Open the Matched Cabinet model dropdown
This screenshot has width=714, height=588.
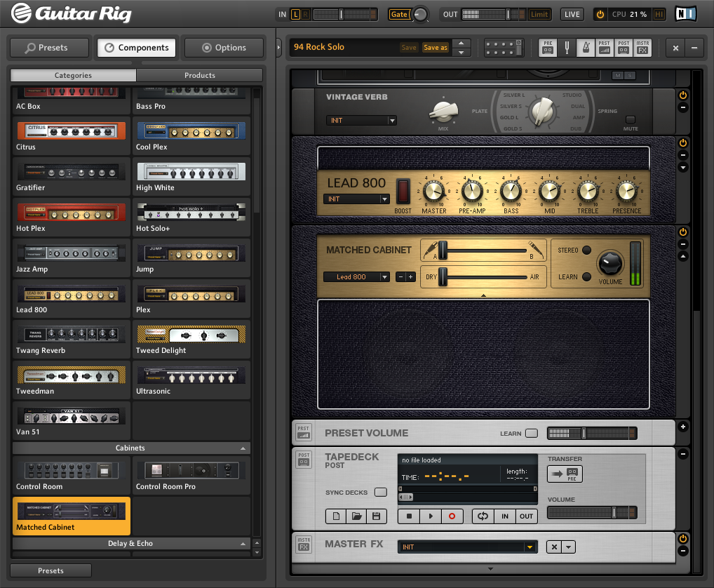[356, 277]
